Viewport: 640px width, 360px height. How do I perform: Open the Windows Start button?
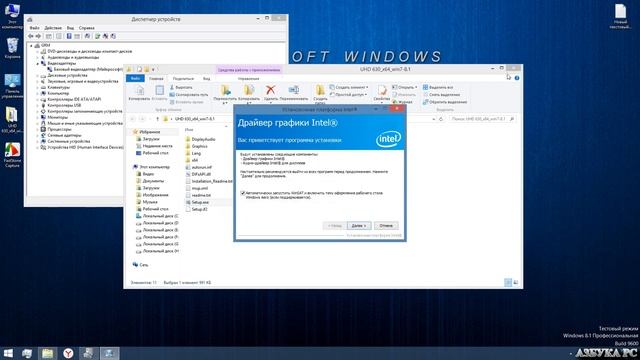[8, 353]
